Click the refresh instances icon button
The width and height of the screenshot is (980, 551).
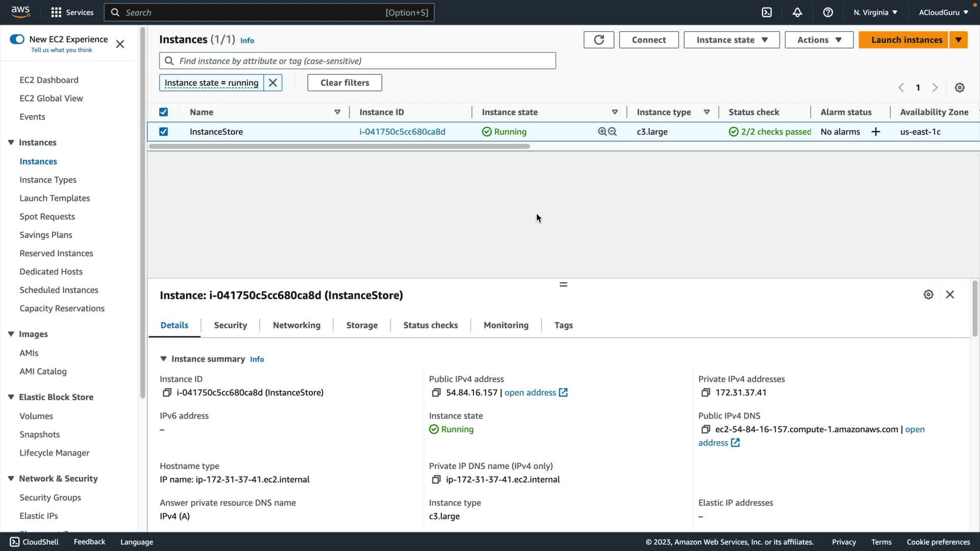click(x=599, y=40)
